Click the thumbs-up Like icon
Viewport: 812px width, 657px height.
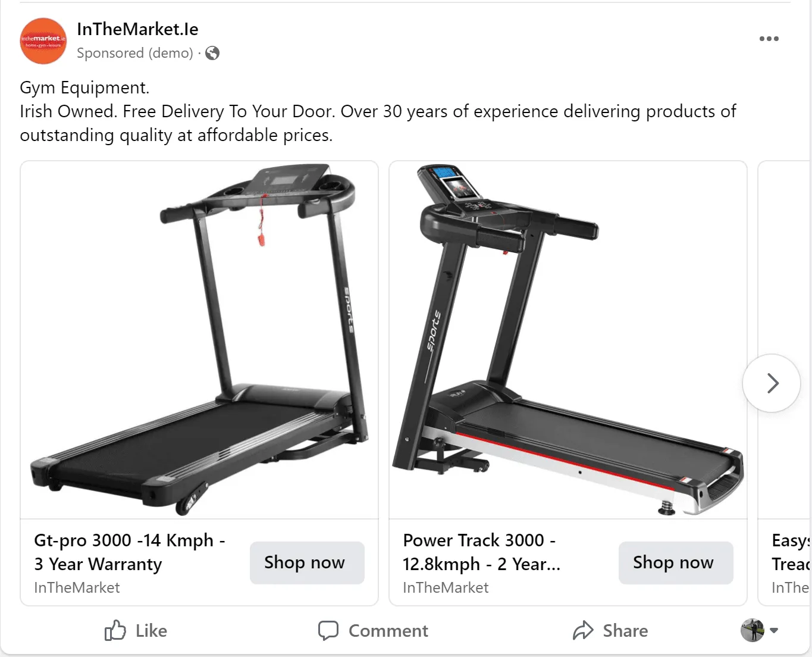tap(115, 631)
